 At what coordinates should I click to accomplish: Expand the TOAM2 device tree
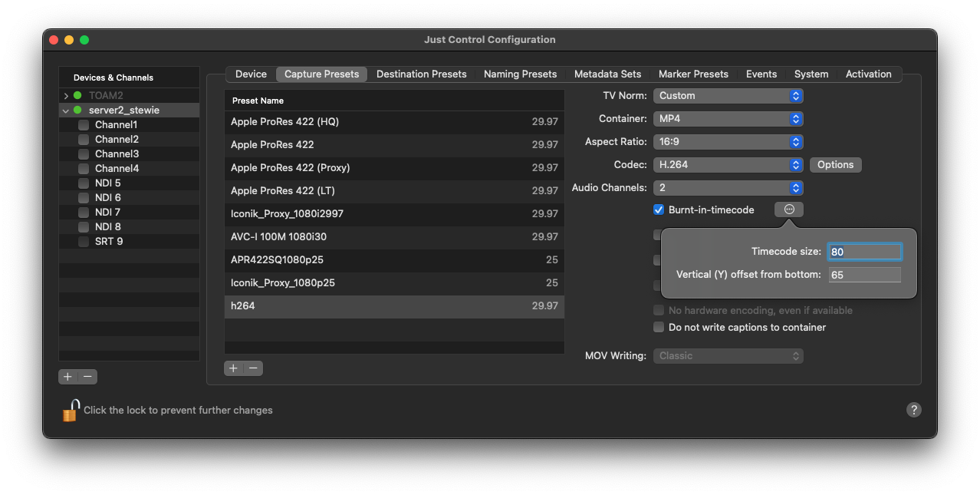(66, 96)
